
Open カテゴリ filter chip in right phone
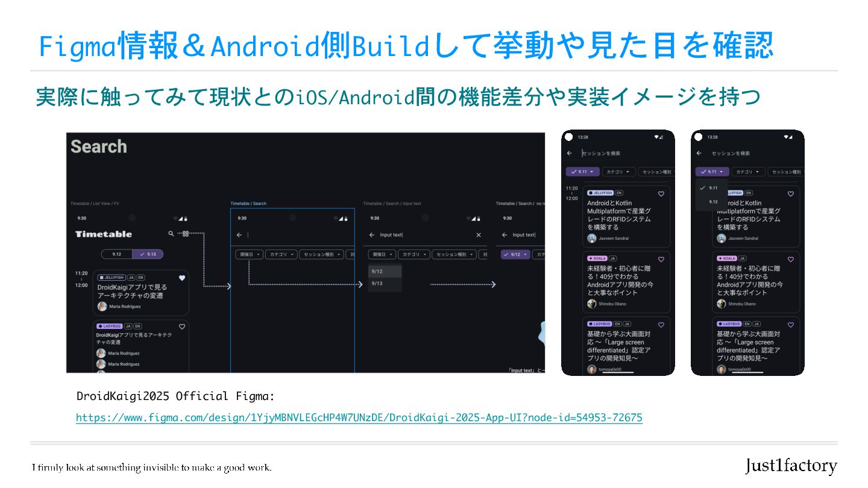[748, 172]
